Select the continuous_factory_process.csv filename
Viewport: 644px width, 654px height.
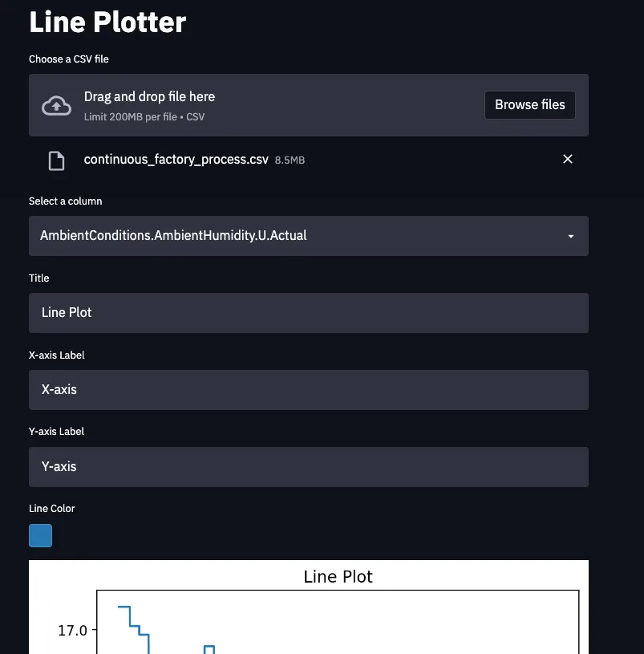point(176,159)
